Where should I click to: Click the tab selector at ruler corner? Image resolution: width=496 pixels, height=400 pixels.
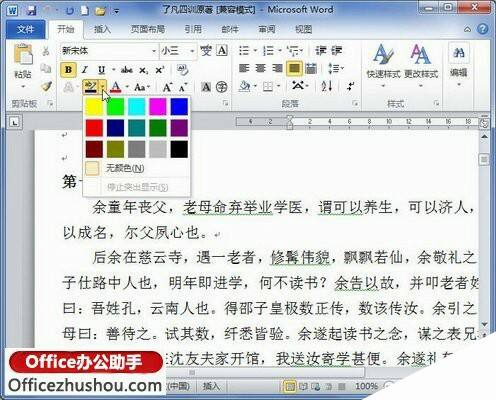[x=14, y=123]
